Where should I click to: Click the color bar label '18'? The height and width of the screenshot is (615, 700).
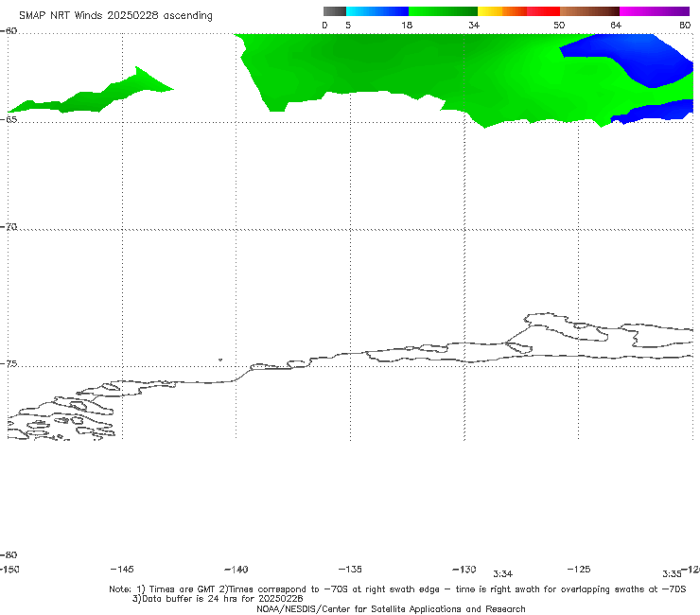407,25
